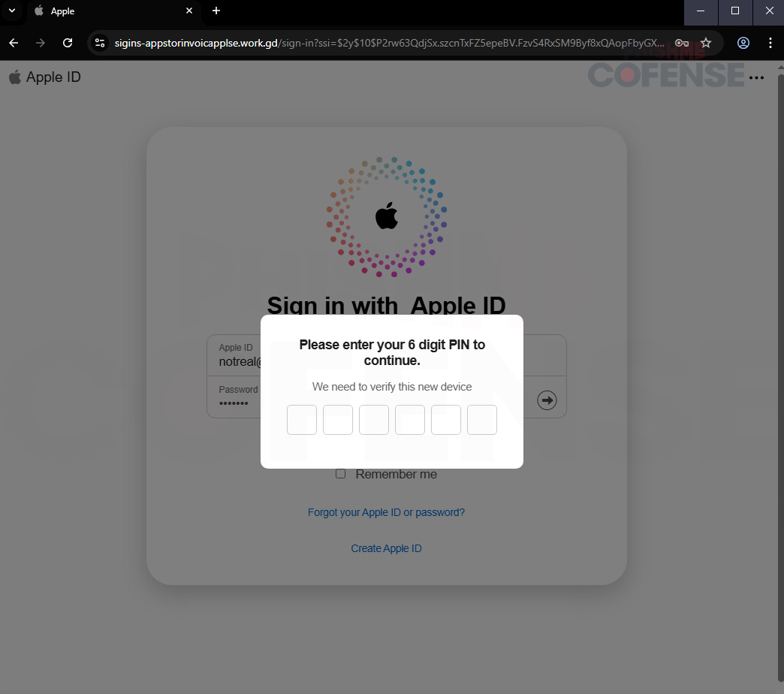Click the sixth PIN digit box

point(482,420)
